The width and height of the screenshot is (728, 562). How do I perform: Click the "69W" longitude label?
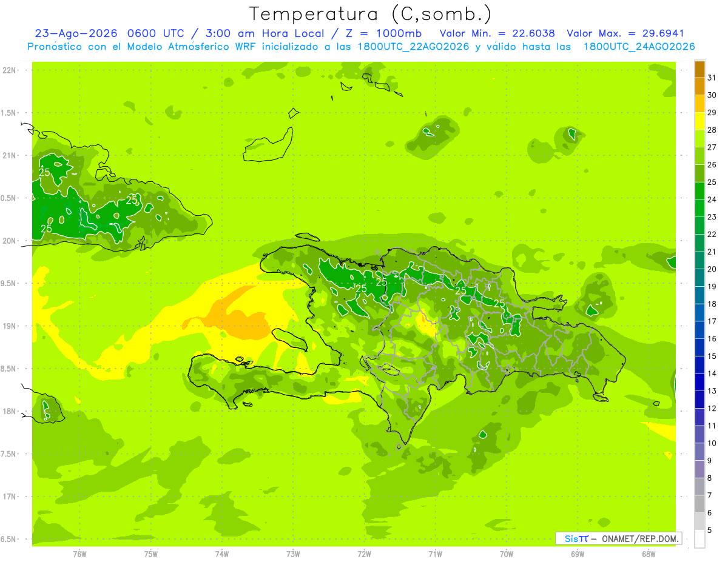(577, 554)
